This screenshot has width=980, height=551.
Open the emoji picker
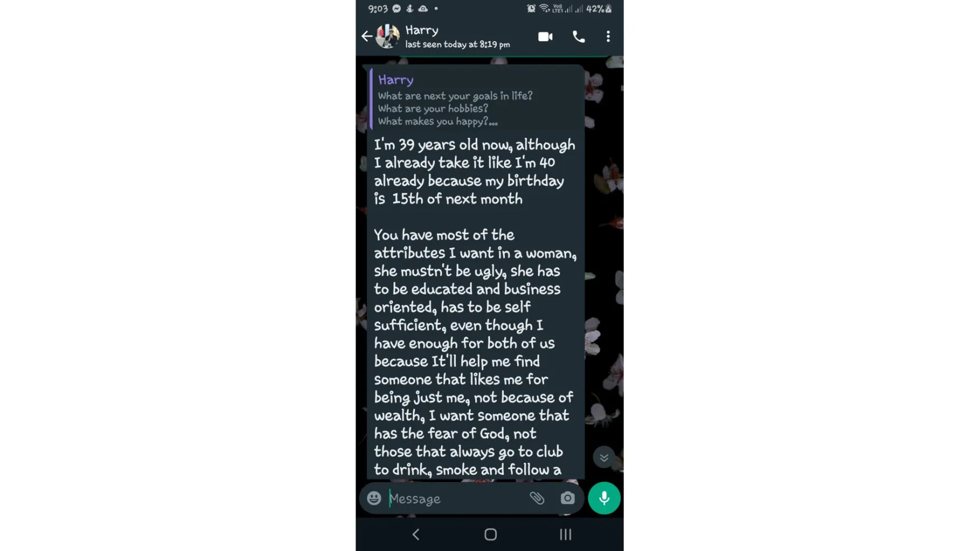tap(374, 498)
